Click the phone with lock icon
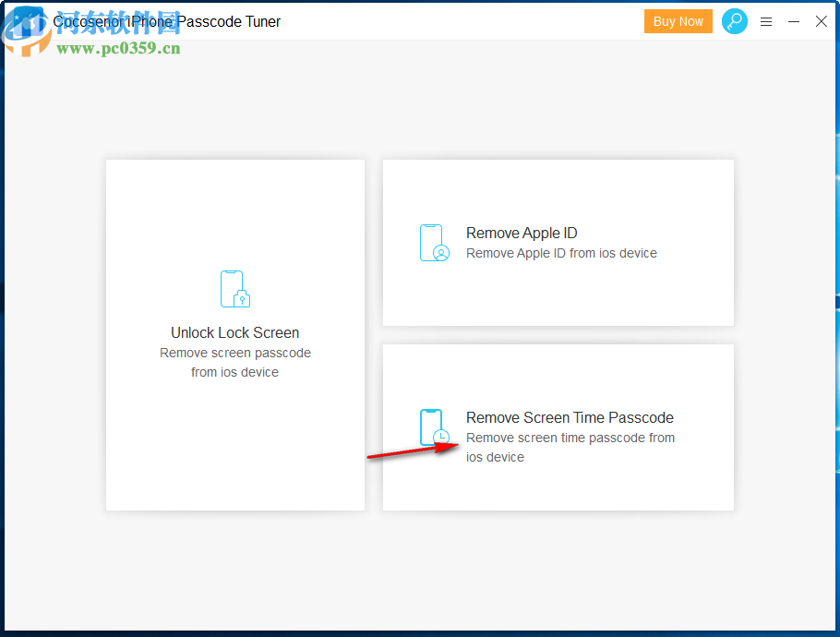The width and height of the screenshot is (840, 637). 235,289
